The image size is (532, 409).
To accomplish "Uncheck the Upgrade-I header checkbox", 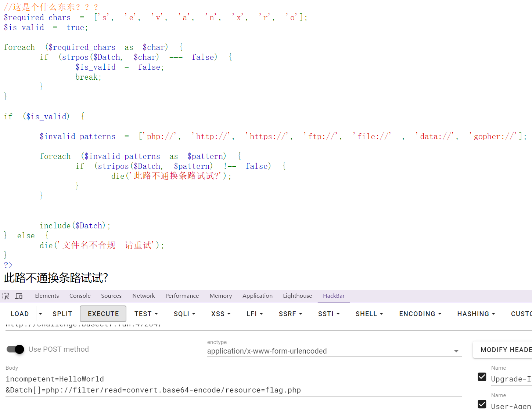I will click(482, 377).
